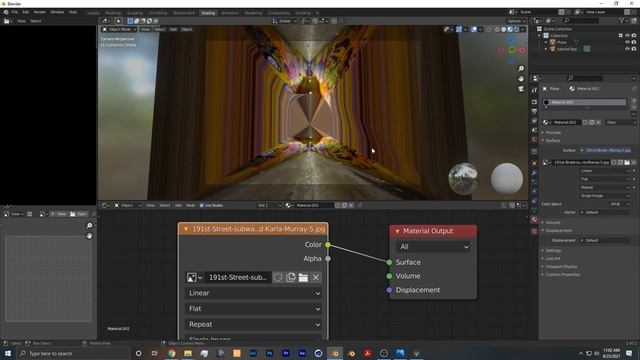Image resolution: width=640 pixels, height=360 pixels.
Task: Toggle camera view icon in the viewport
Action: tap(521, 89)
